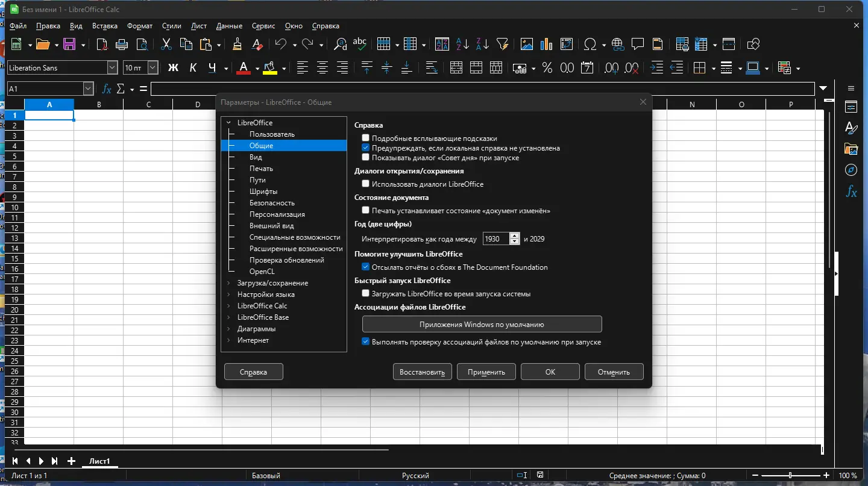Toggle the AutoFilter funnel icon

point(502,45)
